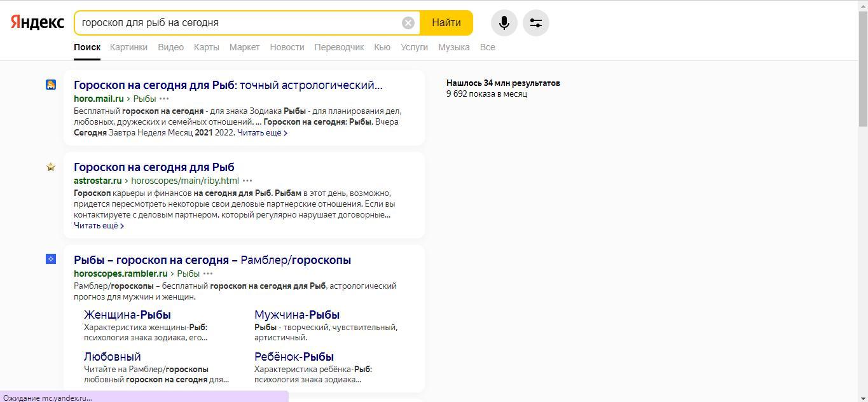The height and width of the screenshot is (402, 868).
Task: Open 'Гороскоп на сегодня для Рыб' astrostar link
Action: point(154,167)
